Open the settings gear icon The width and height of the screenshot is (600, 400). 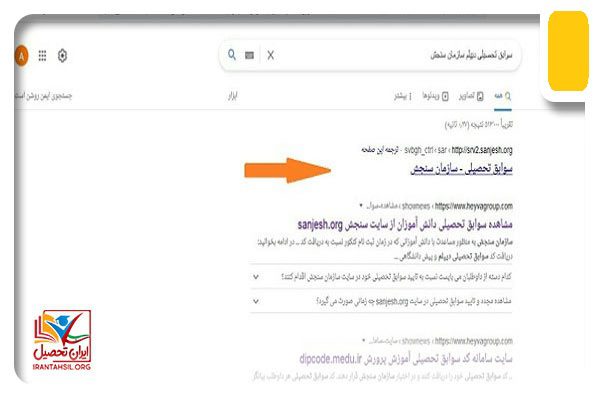pyautogui.click(x=62, y=56)
